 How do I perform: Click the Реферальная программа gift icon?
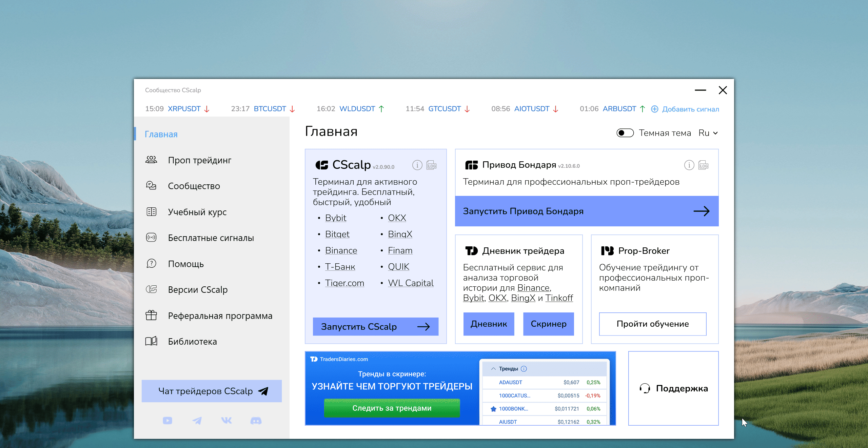151,315
